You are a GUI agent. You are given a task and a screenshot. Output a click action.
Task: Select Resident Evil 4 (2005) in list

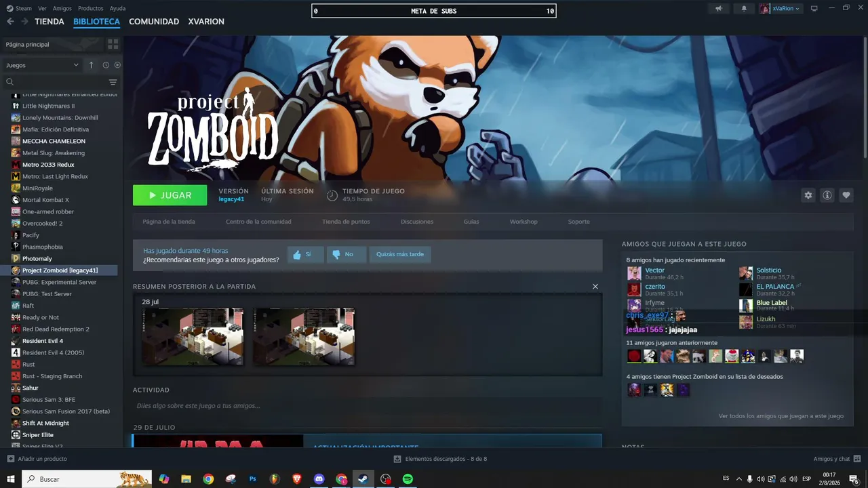pyautogui.click(x=53, y=352)
